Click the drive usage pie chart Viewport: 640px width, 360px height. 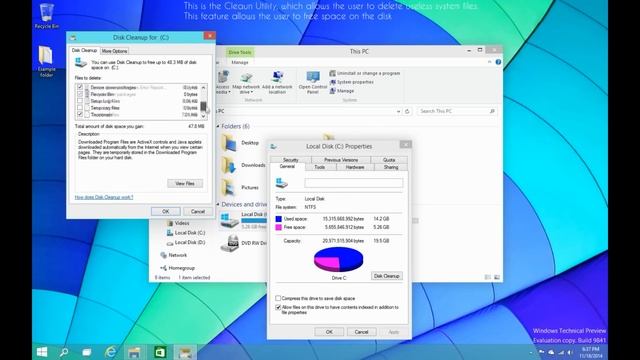pos(338,259)
